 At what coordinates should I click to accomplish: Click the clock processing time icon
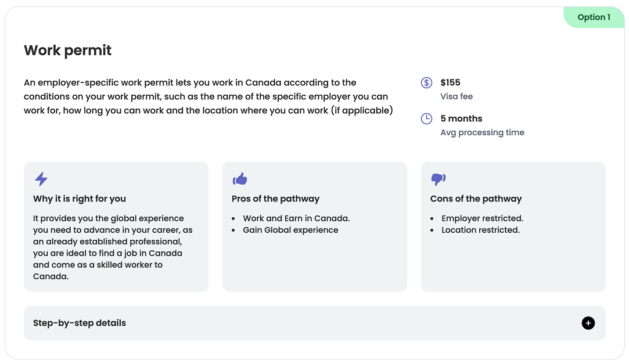click(426, 118)
